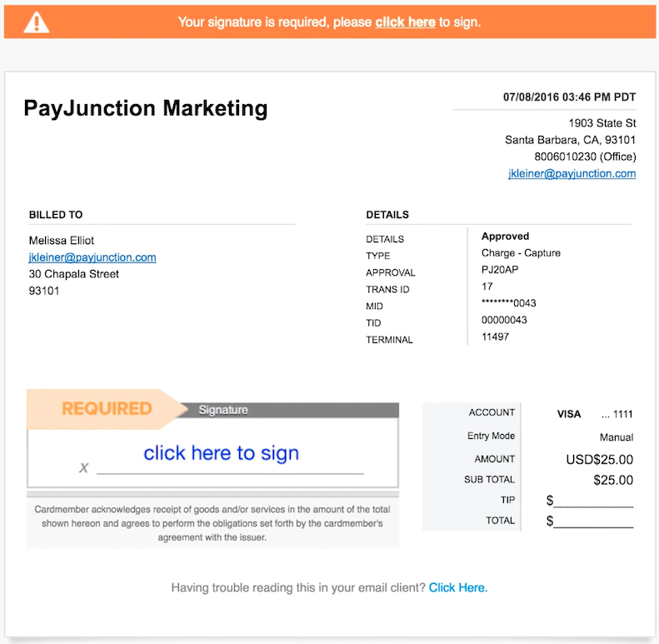659x644 pixels.
Task: Select the masked MID ********0043
Action: click(508, 303)
